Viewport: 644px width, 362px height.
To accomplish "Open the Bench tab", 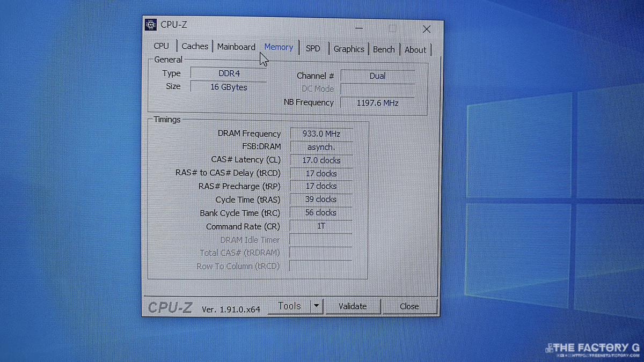I will click(384, 49).
